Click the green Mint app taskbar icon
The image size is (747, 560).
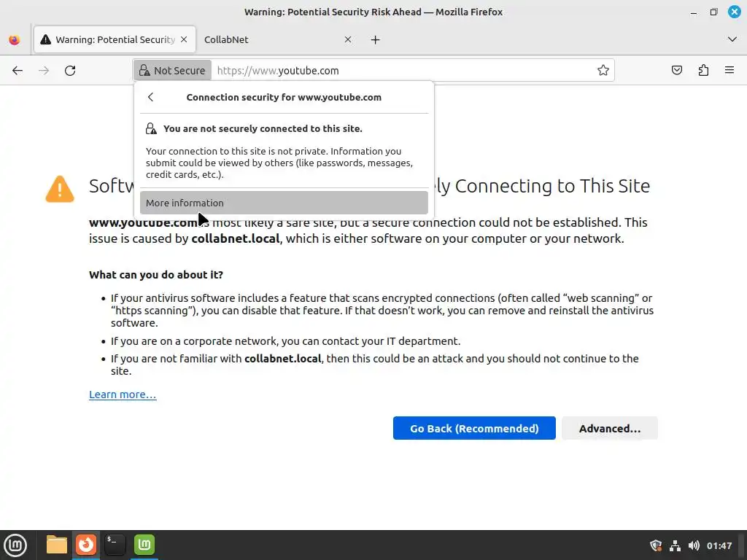point(144,545)
